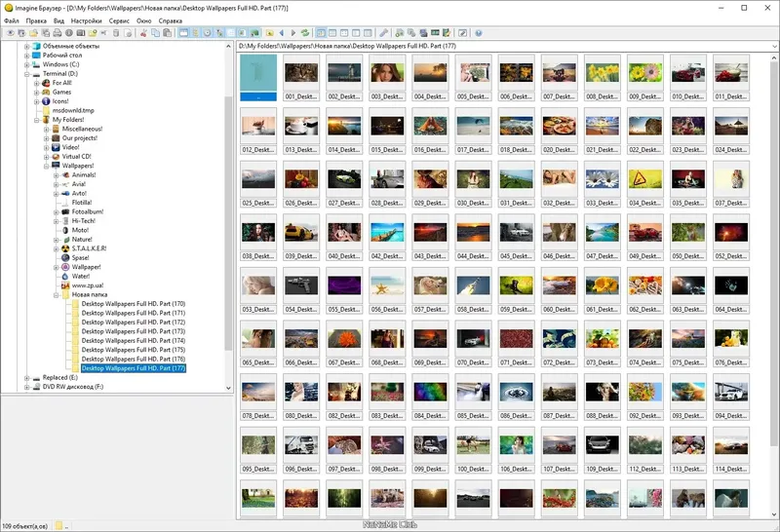Viewport: 780px width, 532px height.
Task: Open the Файл menu
Action: coord(12,20)
